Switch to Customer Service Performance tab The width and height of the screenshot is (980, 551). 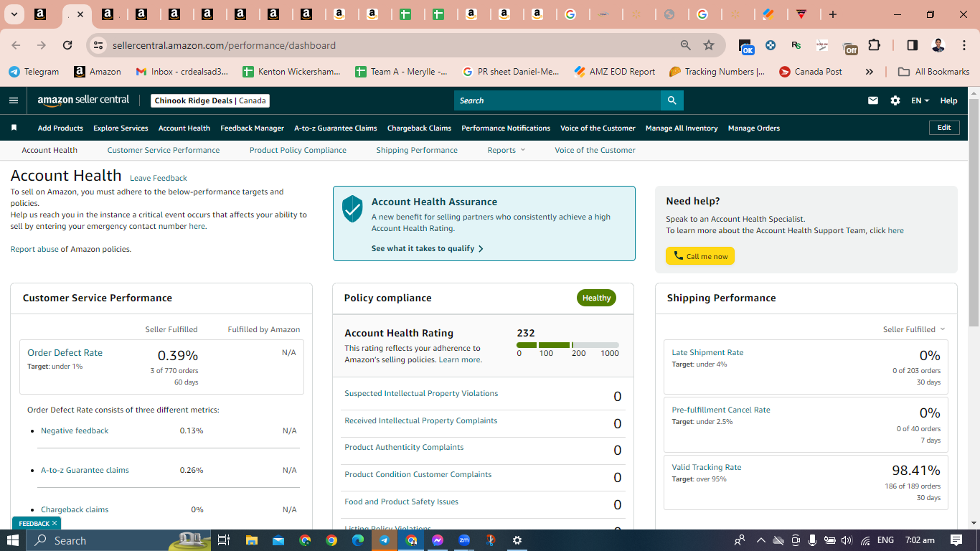click(164, 150)
